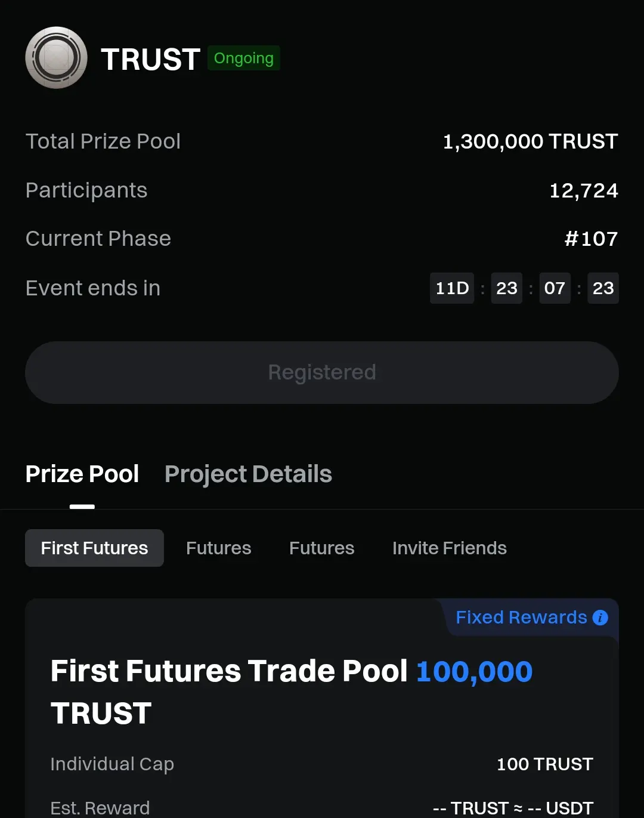Click the Est. Reward value row
The height and width of the screenshot is (818, 644).
click(x=513, y=808)
